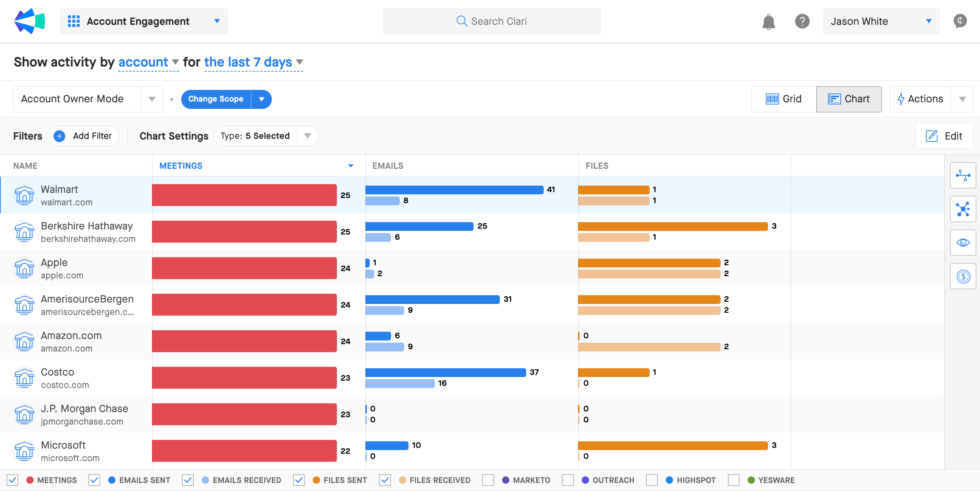Enable the Marketo legend checkbox
This screenshot has height=491, width=980.
click(x=488, y=480)
